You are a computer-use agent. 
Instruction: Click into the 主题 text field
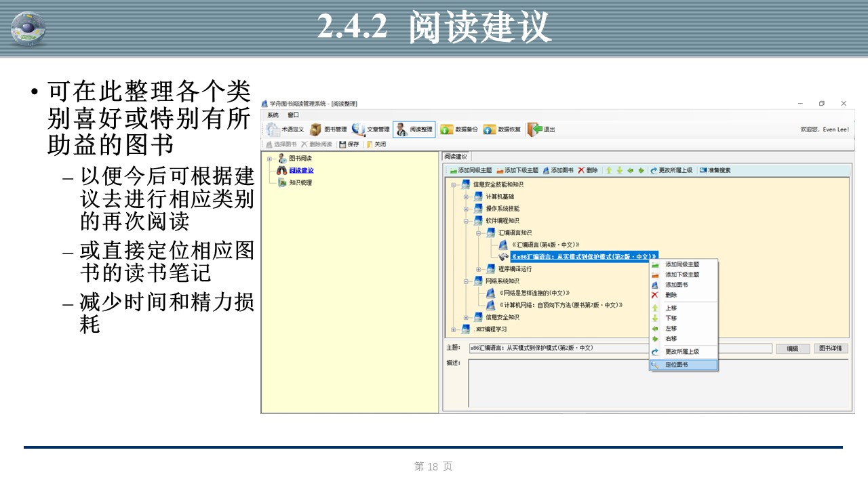tap(620, 348)
